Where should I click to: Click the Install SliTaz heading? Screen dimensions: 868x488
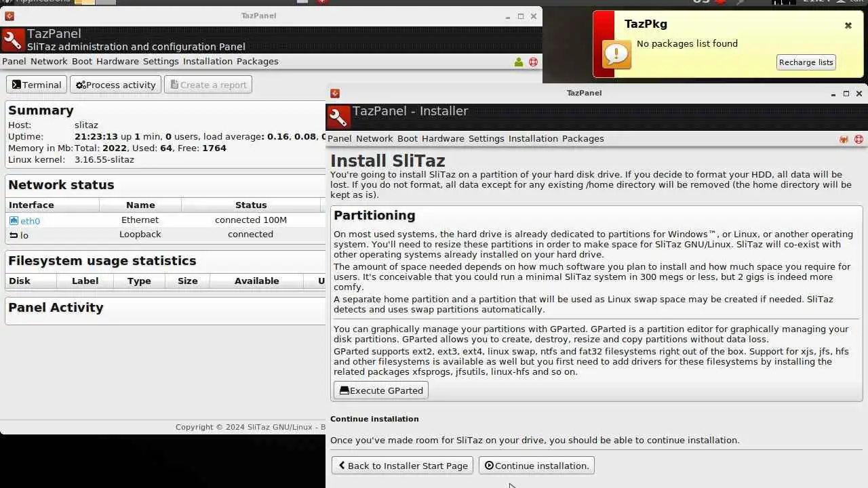point(388,161)
